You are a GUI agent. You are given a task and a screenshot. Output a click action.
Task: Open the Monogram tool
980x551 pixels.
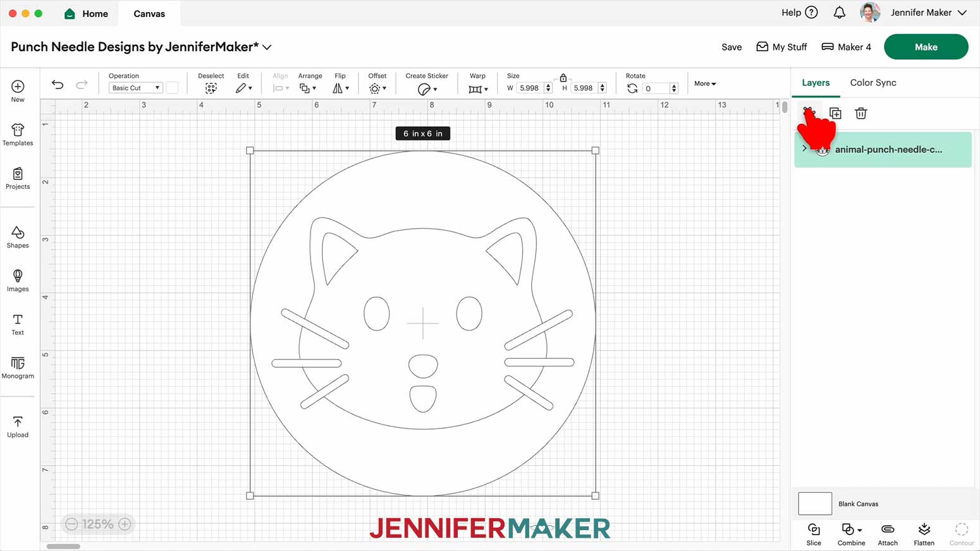(18, 368)
